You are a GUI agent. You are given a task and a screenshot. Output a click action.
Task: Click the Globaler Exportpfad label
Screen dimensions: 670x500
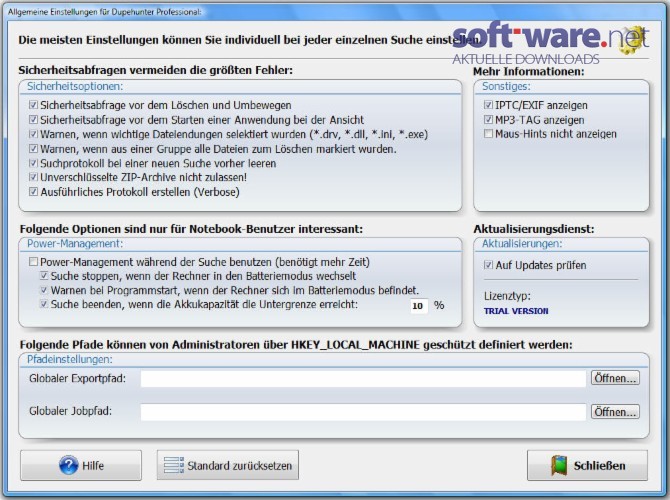pyautogui.click(x=77, y=379)
